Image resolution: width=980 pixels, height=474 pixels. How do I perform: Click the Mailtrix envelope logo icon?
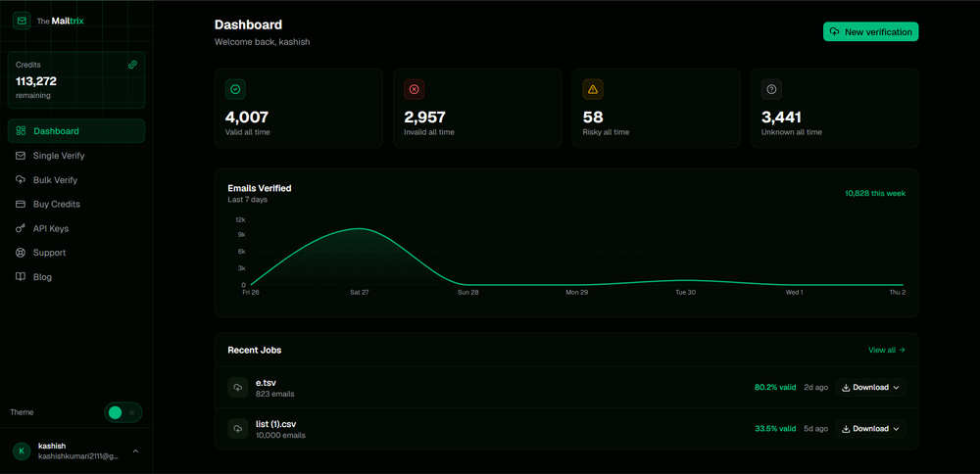click(22, 21)
